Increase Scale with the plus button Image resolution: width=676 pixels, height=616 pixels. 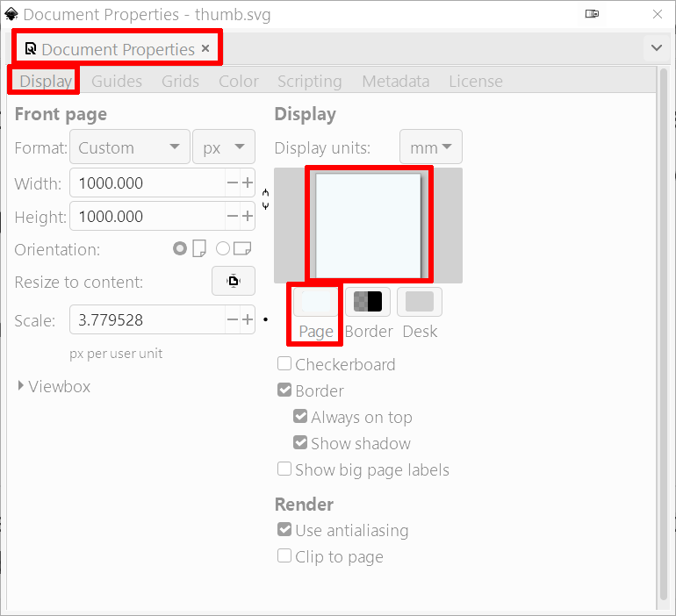tap(248, 319)
